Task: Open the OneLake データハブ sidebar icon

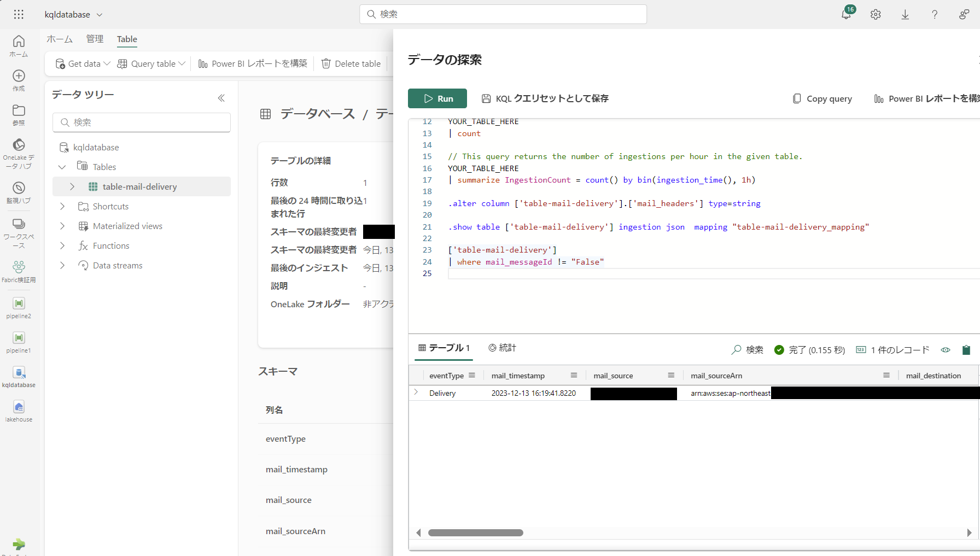Action: tap(19, 145)
